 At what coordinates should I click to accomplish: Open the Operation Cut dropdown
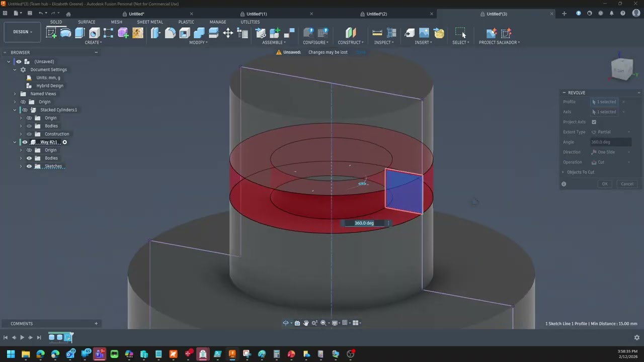(610, 162)
